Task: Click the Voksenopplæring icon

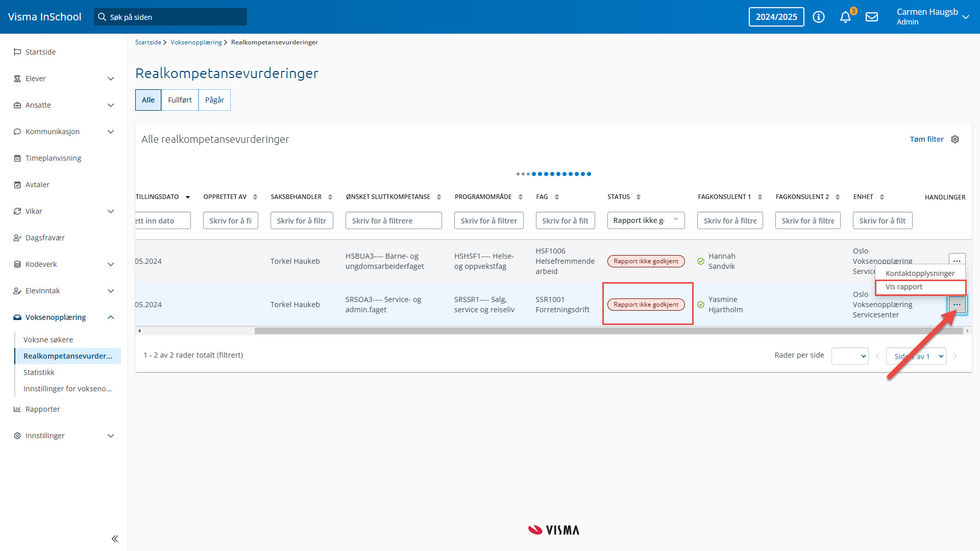Action: [x=17, y=317]
